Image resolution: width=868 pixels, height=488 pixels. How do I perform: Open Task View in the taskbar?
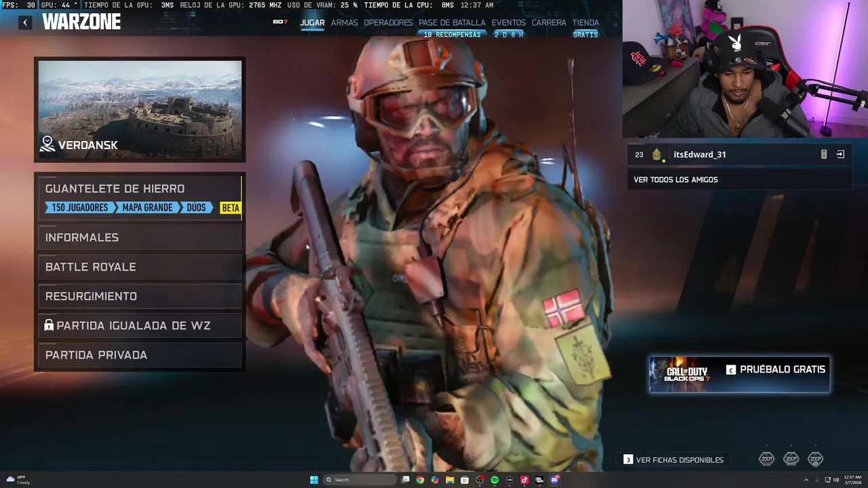pos(406,480)
